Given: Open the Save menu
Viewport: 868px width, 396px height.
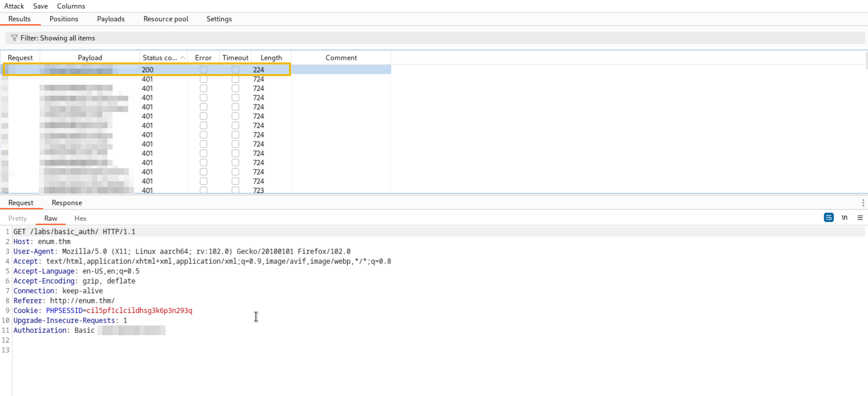Looking at the screenshot, I should 40,6.
